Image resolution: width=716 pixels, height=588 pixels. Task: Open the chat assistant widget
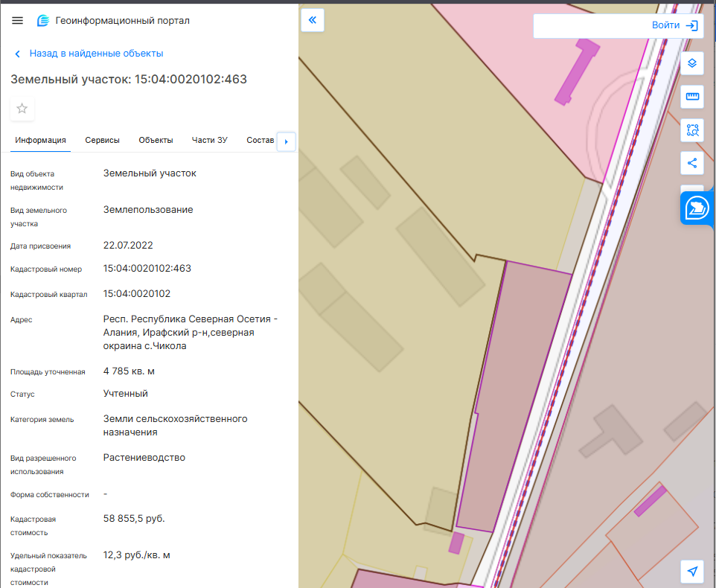click(697, 208)
